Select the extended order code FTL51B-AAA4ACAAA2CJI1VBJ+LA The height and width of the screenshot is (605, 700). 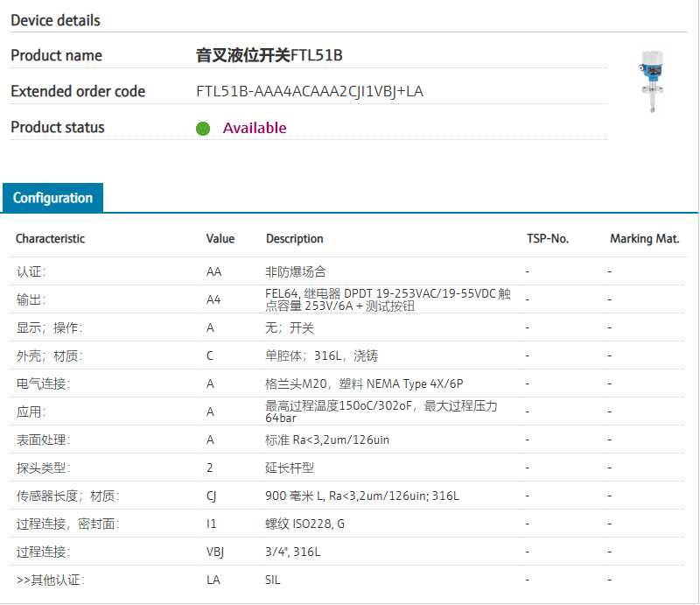click(x=310, y=92)
